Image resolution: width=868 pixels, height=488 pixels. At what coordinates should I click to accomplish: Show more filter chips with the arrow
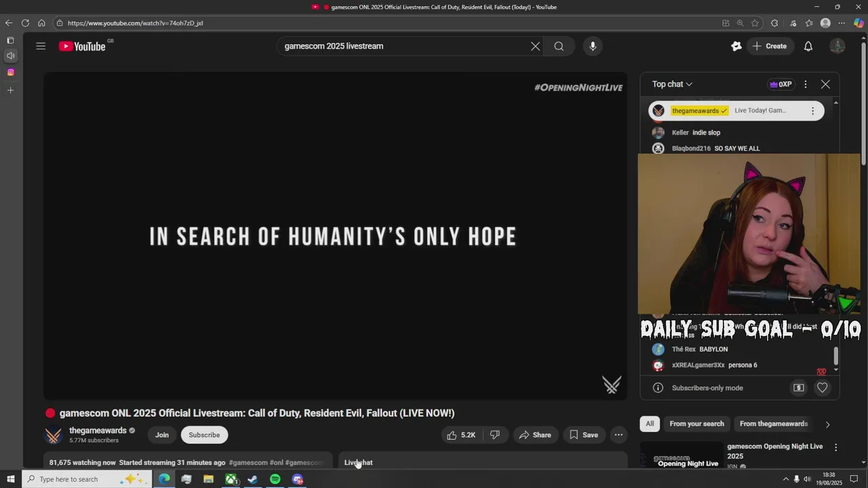tap(827, 424)
